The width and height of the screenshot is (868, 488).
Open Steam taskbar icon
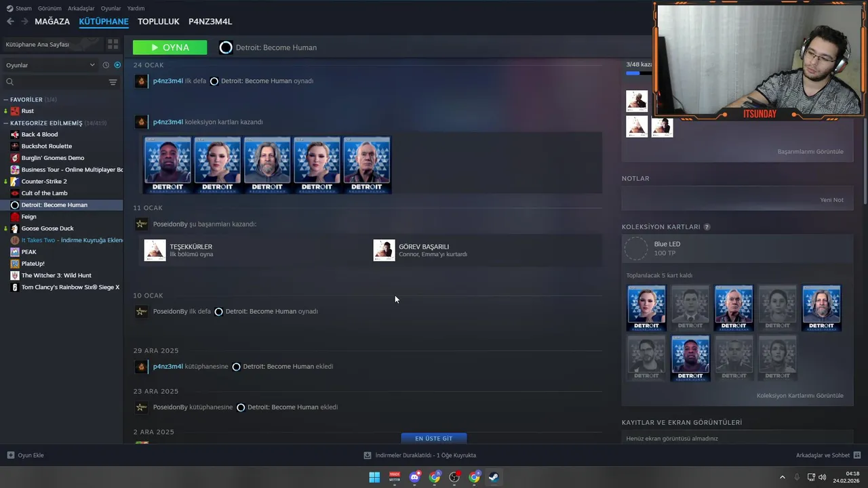point(494,477)
